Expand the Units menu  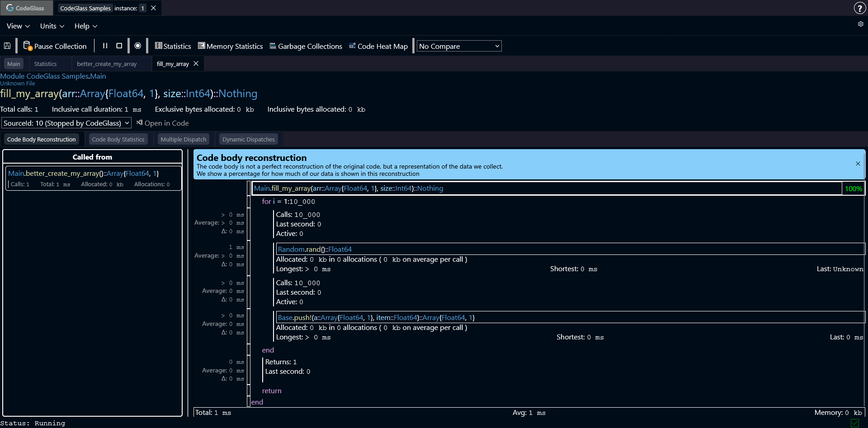[x=52, y=26]
